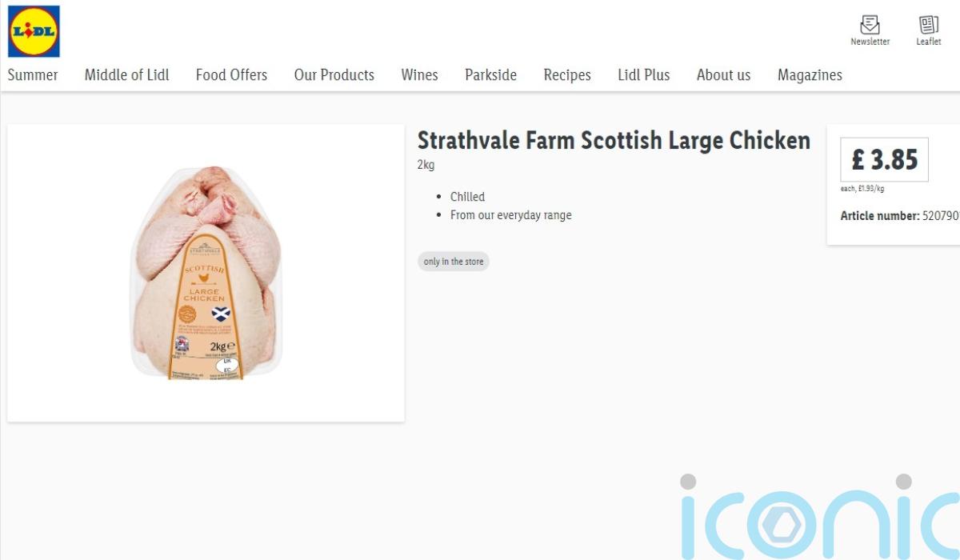Click the 'only in the store' badge
Screen dimensions: 960x560
454,262
